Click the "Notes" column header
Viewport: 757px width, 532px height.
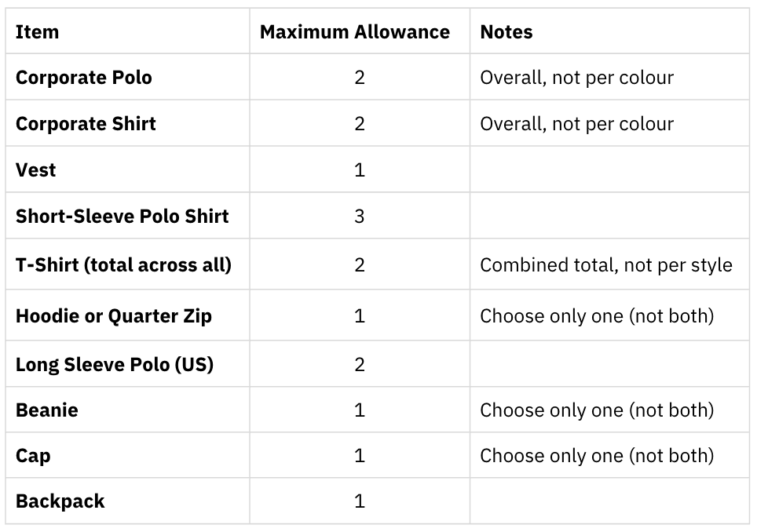click(506, 32)
